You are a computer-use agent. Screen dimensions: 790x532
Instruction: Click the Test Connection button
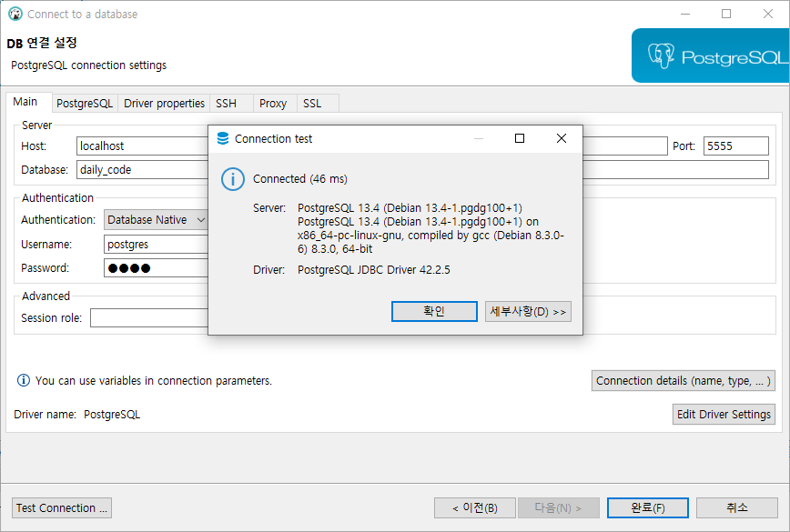click(62, 507)
